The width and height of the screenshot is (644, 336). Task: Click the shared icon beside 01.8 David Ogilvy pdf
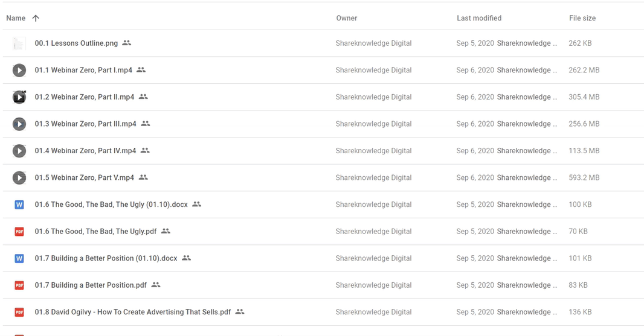click(x=240, y=312)
